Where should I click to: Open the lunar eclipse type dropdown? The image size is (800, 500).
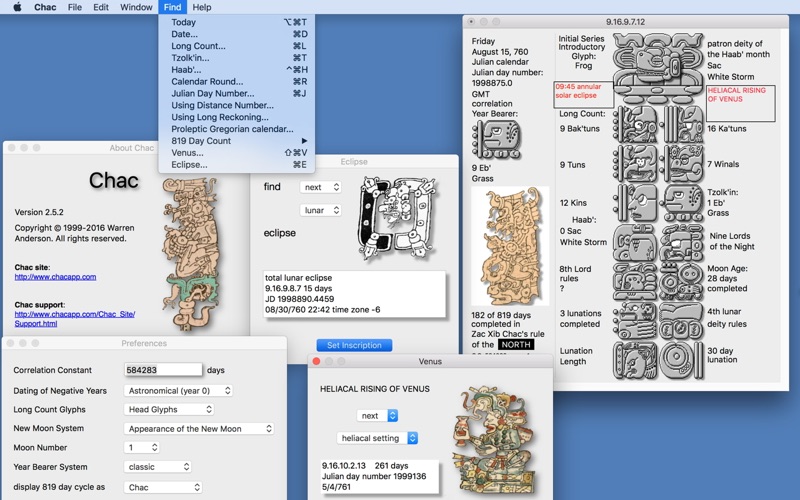320,210
